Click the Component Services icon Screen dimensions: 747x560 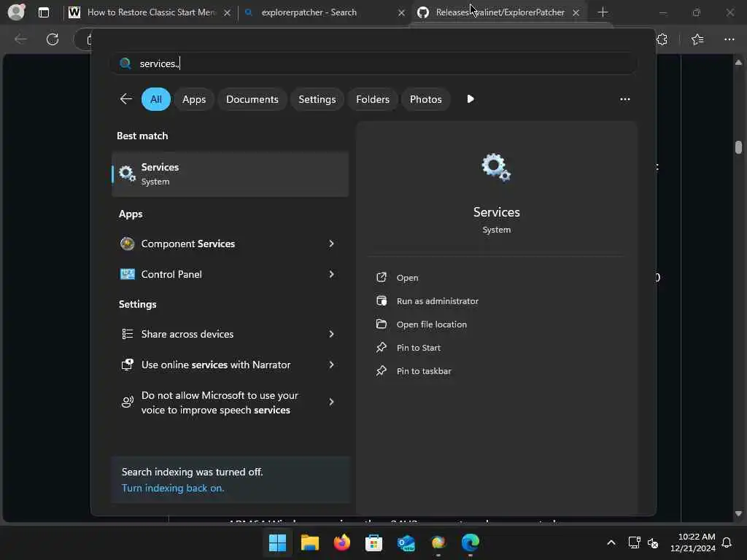127,244
